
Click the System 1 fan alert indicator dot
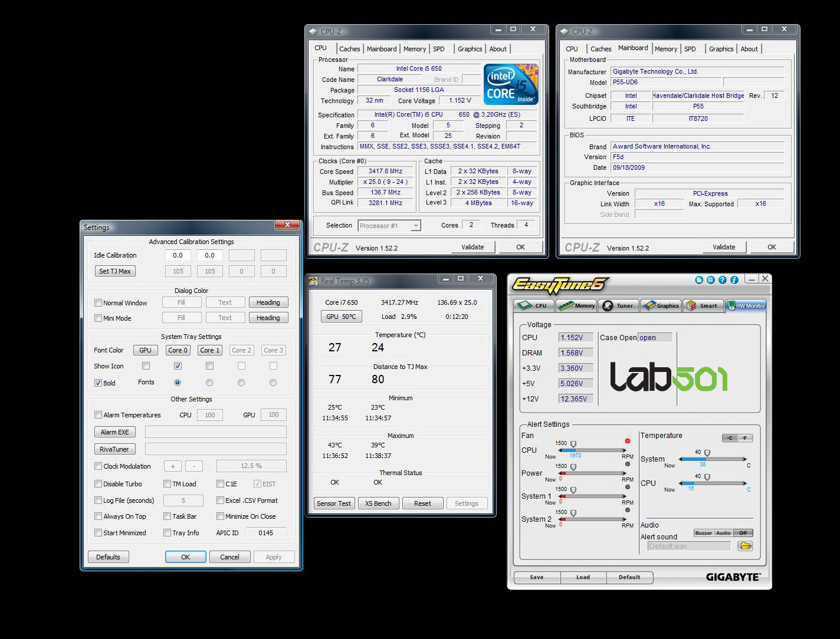(x=627, y=487)
